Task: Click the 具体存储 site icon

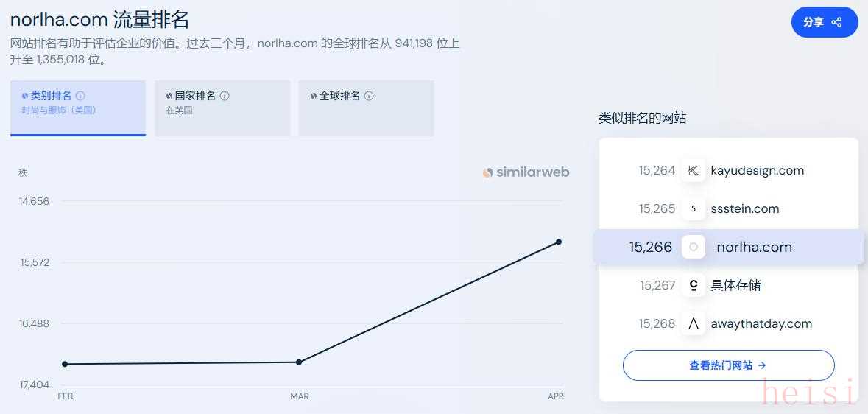Action: [693, 285]
